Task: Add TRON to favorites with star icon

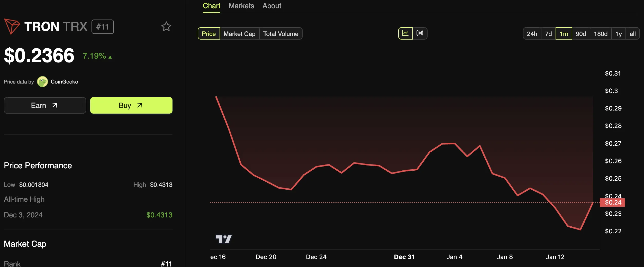Action: pos(166,26)
